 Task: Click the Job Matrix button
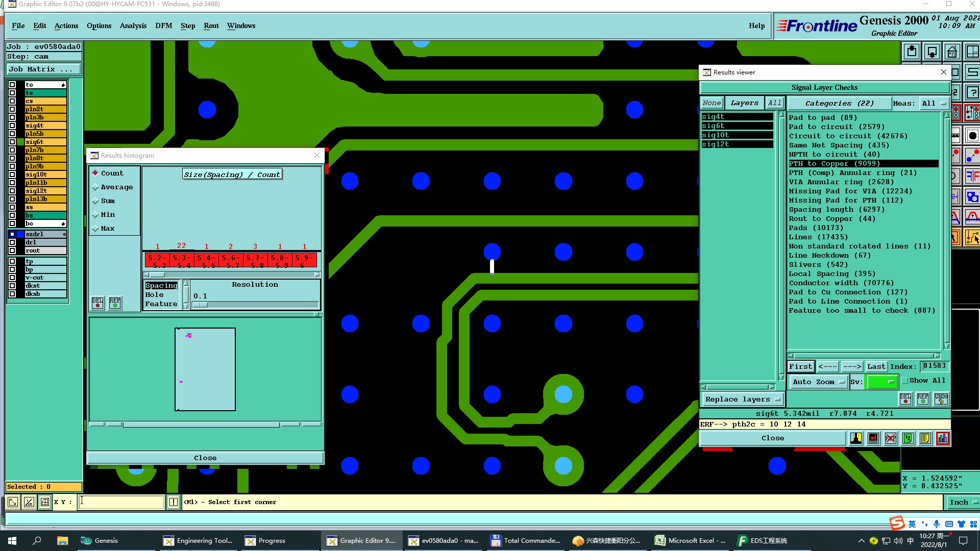point(43,69)
